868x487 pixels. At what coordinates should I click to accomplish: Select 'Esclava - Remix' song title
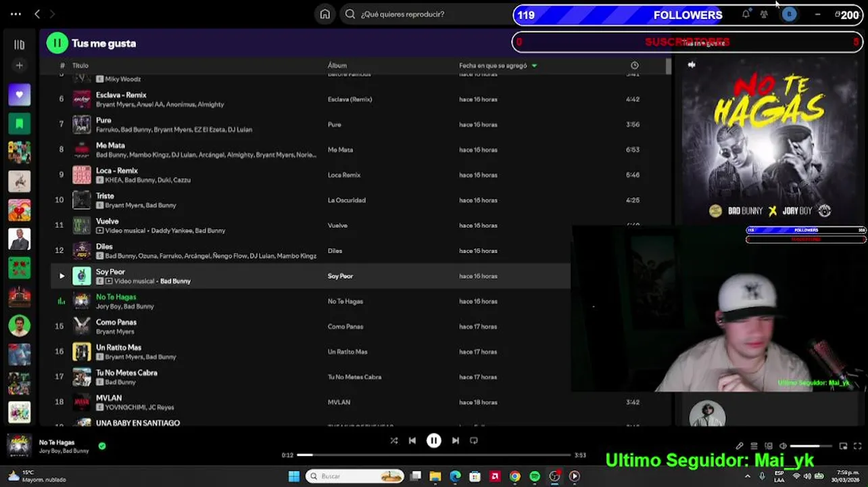pyautogui.click(x=121, y=95)
